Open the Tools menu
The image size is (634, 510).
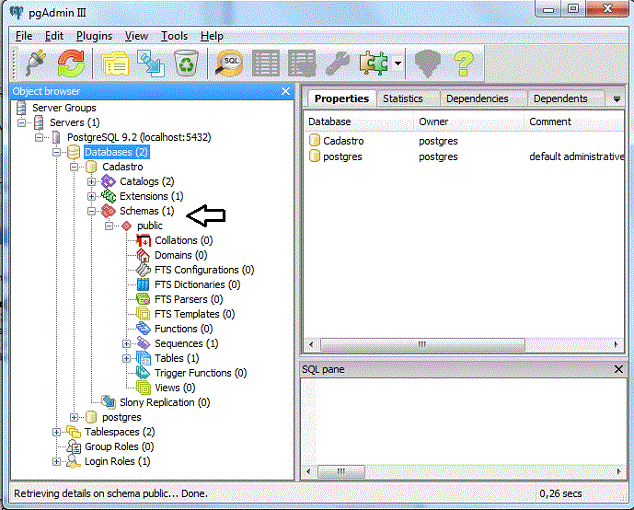coord(174,36)
